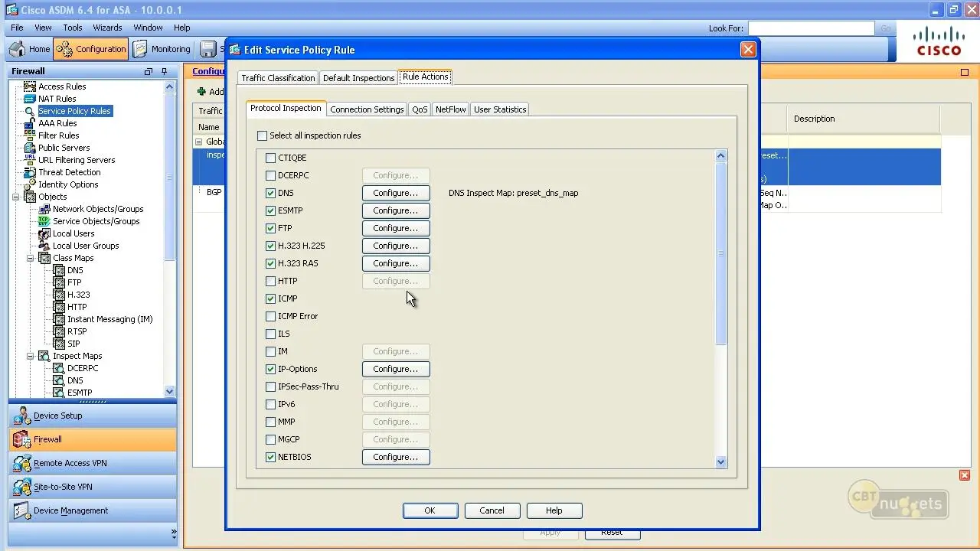Collapse the Class Maps tree node
The width and height of the screenshot is (980, 551).
point(31,258)
